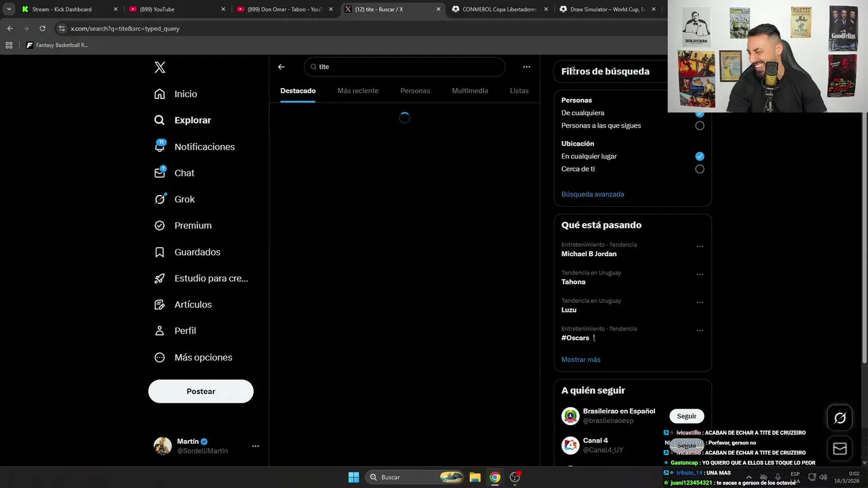This screenshot has height=488, width=868.
Task: Open Luzu trending topic
Action: coord(569,310)
